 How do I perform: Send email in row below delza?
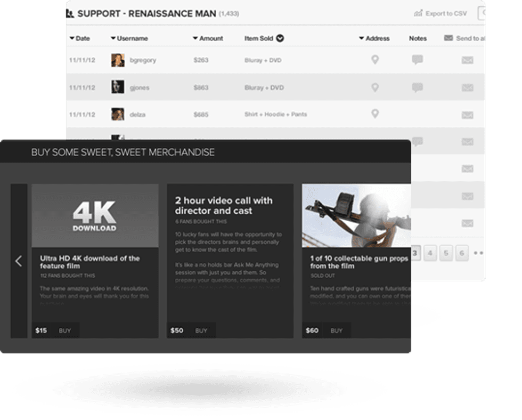coord(468,142)
